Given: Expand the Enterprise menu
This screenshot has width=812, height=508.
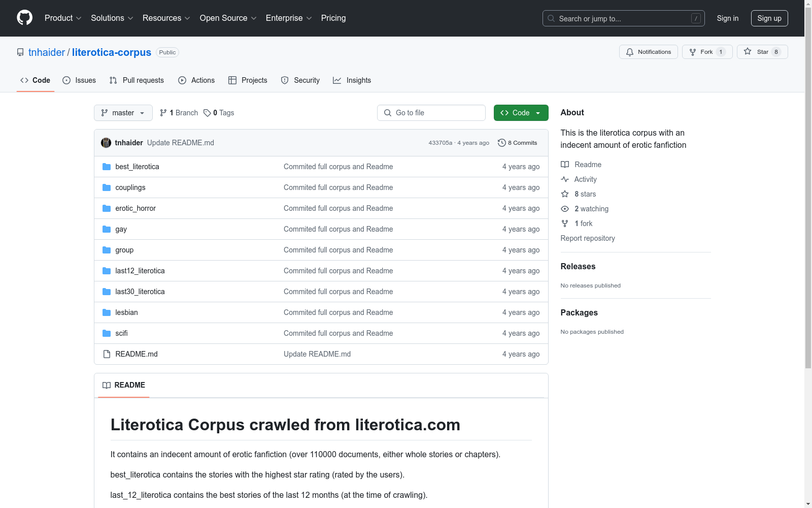Looking at the screenshot, I should [x=289, y=18].
